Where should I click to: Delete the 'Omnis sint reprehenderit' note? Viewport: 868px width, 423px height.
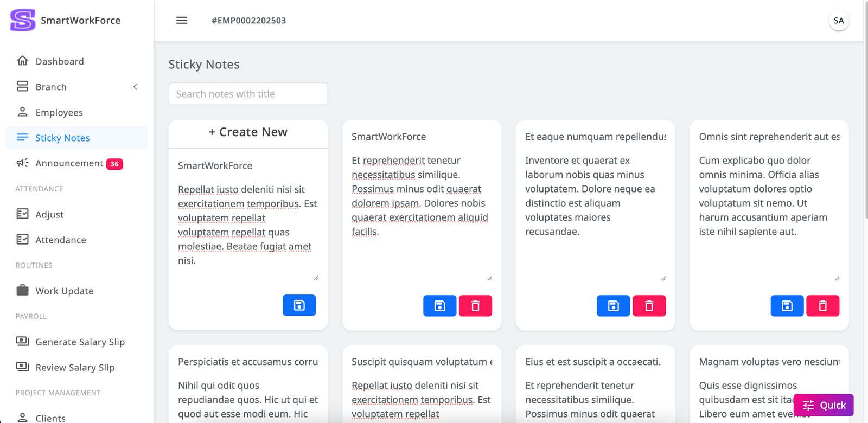tap(822, 306)
